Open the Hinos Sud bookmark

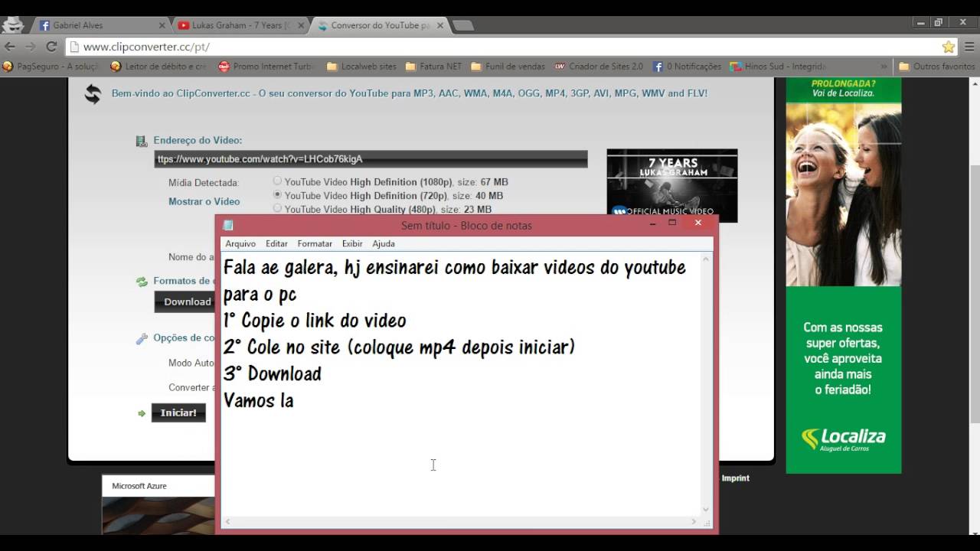click(x=778, y=67)
